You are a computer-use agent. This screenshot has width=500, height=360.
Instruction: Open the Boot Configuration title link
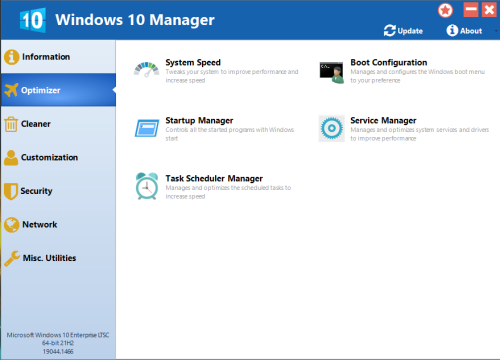pos(389,62)
